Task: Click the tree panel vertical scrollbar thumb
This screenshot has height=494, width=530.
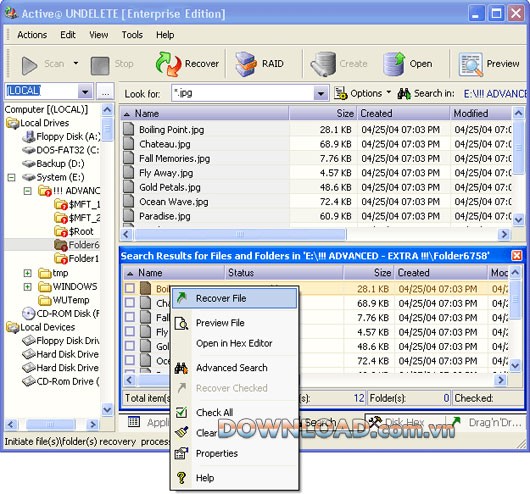Action: pos(107,129)
